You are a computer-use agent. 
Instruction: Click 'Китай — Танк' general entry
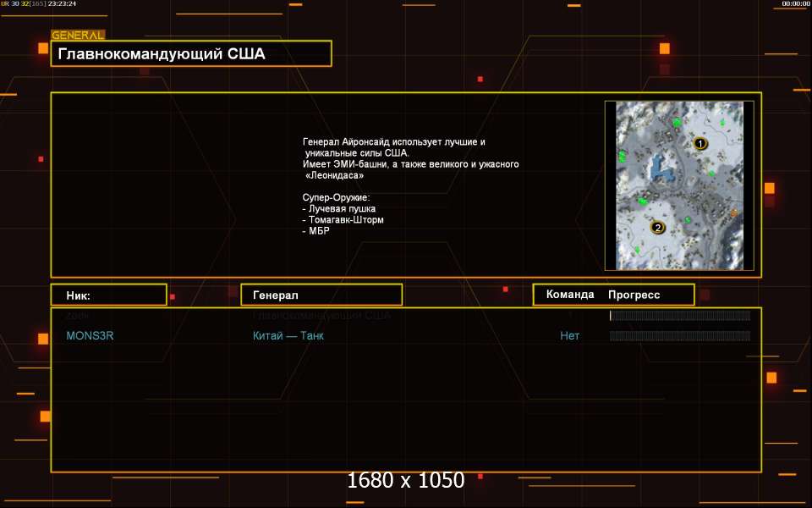click(288, 335)
